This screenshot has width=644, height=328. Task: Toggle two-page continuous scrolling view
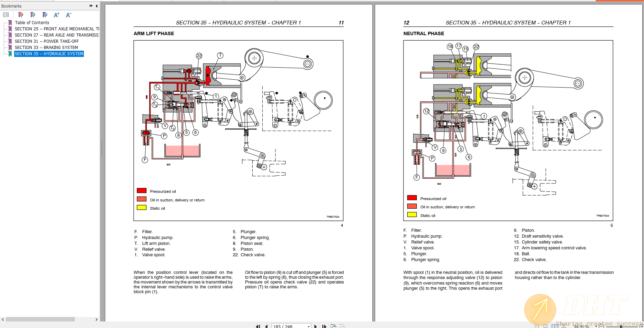coord(564,326)
